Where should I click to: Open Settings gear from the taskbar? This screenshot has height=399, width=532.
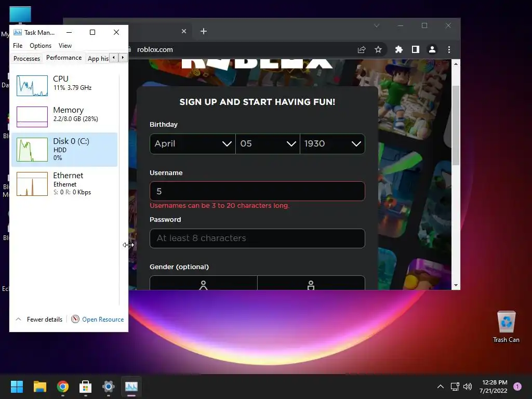109,387
